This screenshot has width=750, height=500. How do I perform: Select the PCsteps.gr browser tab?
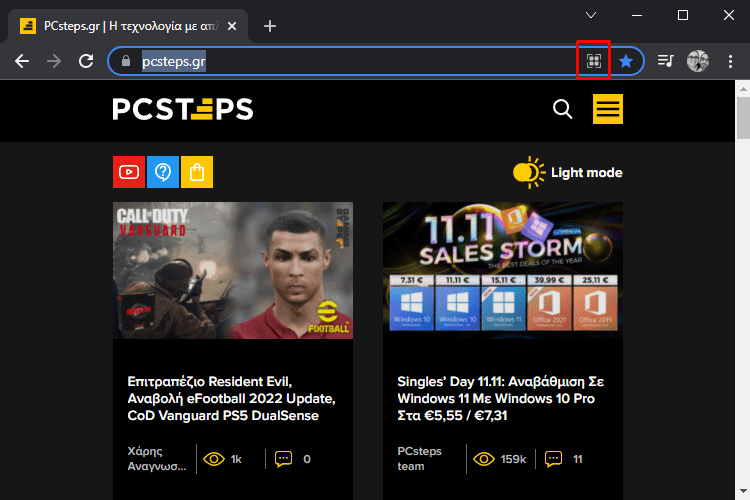pos(128,26)
